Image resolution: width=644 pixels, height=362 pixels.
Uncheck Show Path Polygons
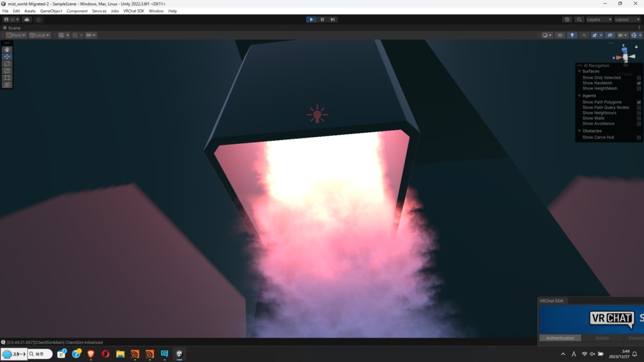(639, 102)
